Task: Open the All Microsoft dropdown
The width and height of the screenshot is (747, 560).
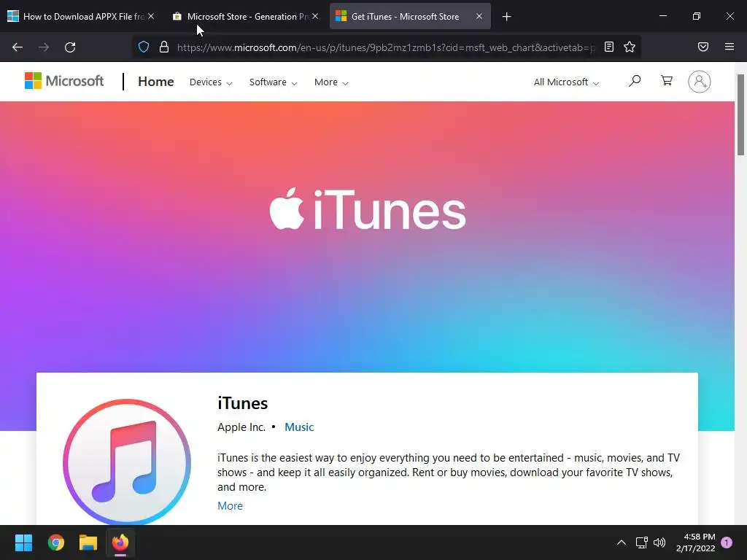Action: coord(566,82)
